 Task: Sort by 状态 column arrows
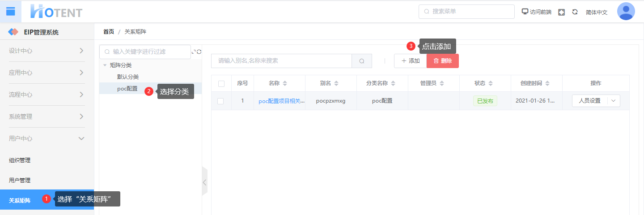pyautogui.click(x=491, y=83)
